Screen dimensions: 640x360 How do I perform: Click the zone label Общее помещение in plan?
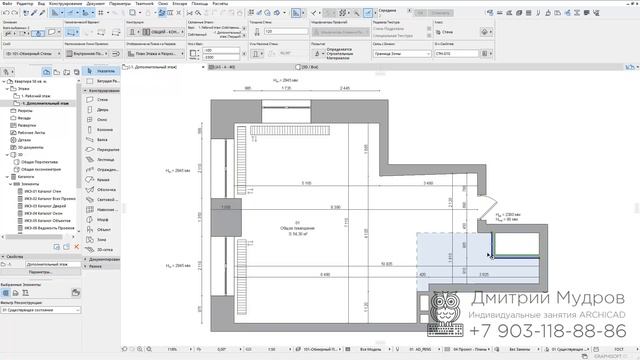pyautogui.click(x=297, y=228)
